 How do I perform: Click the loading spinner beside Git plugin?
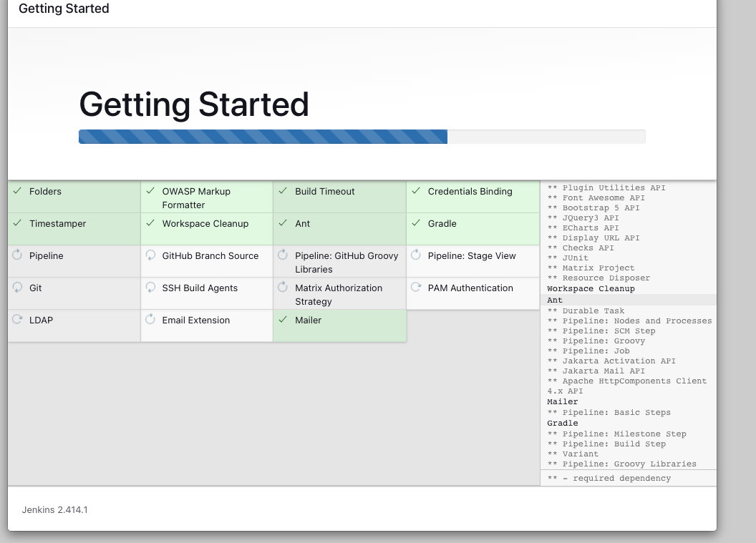click(x=16, y=288)
